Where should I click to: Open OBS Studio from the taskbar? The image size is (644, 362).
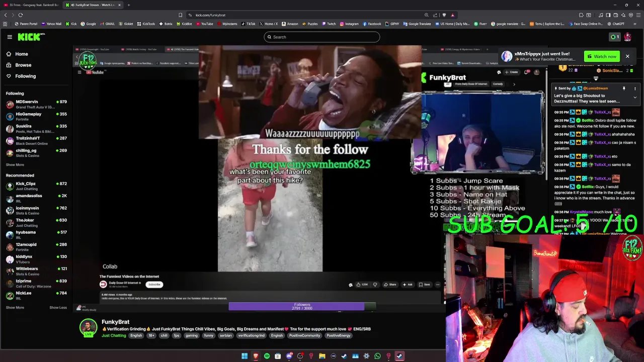click(x=300, y=356)
